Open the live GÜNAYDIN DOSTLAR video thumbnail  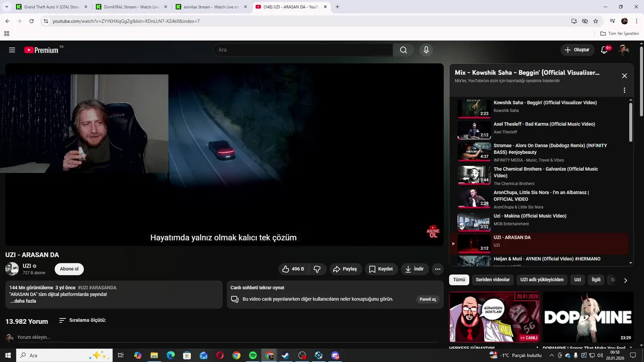click(x=495, y=317)
